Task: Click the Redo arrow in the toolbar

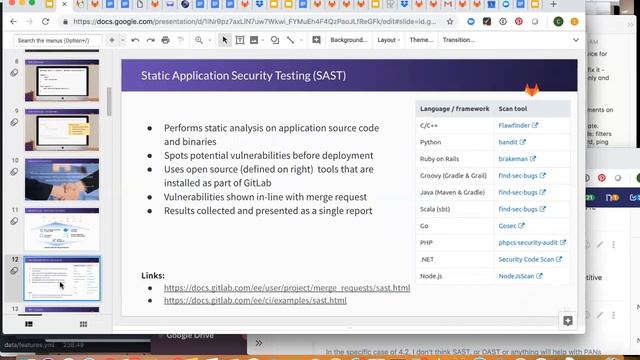Action: pos(150,40)
